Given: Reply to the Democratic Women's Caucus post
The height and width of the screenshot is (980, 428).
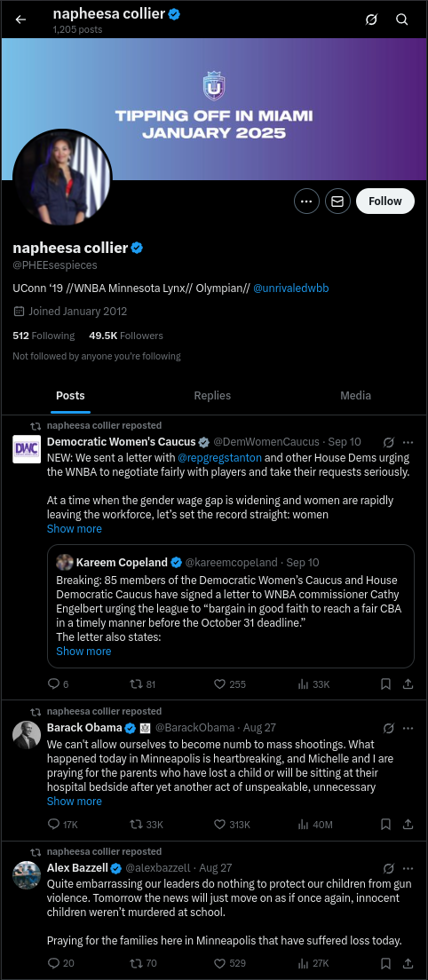Looking at the screenshot, I should tap(58, 684).
